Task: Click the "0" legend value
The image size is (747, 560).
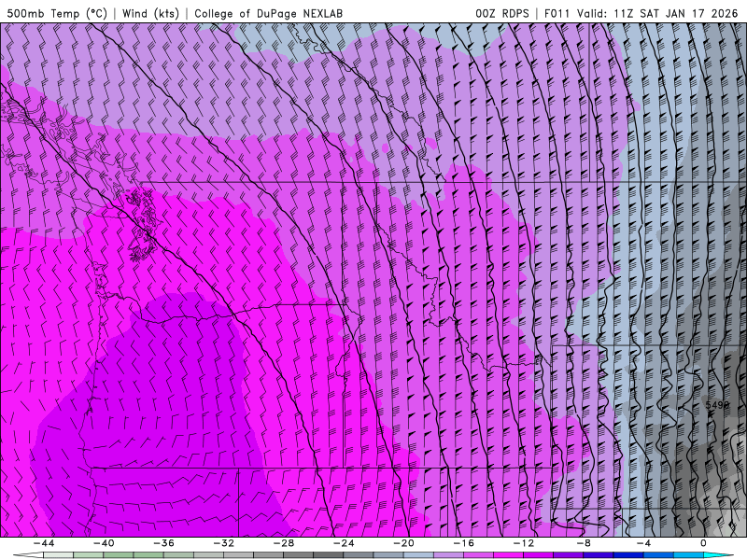Action: (704, 543)
